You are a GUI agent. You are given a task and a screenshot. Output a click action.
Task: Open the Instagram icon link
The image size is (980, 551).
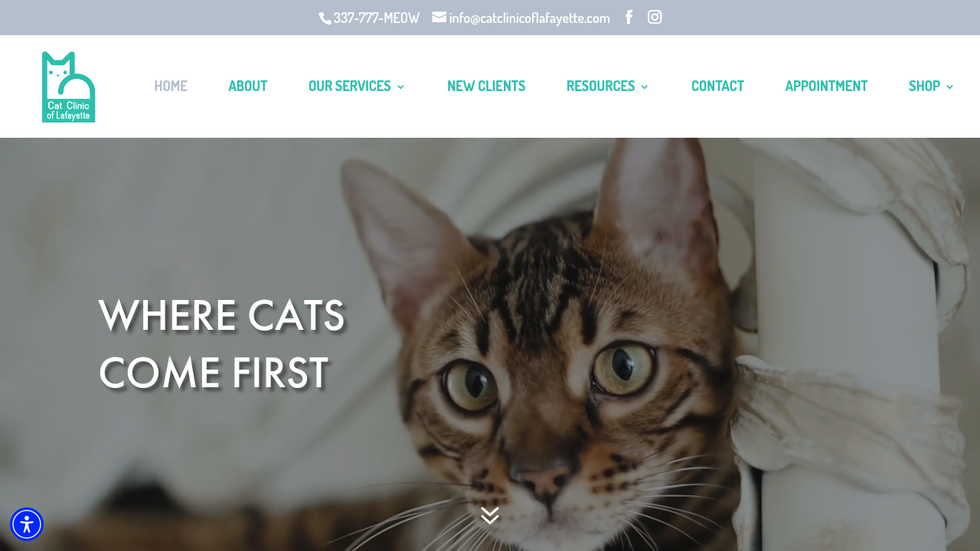pos(655,17)
